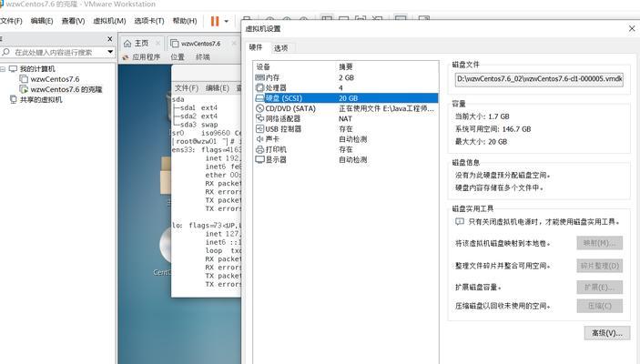The image size is (640, 364).
Task: Click the 20 GB hard disk summary
Action: click(x=348, y=98)
